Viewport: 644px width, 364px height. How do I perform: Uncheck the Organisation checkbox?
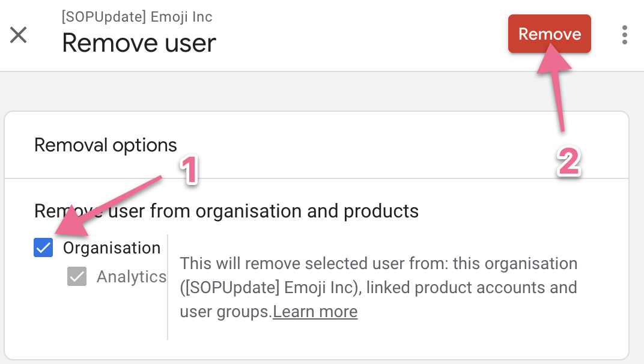click(43, 247)
